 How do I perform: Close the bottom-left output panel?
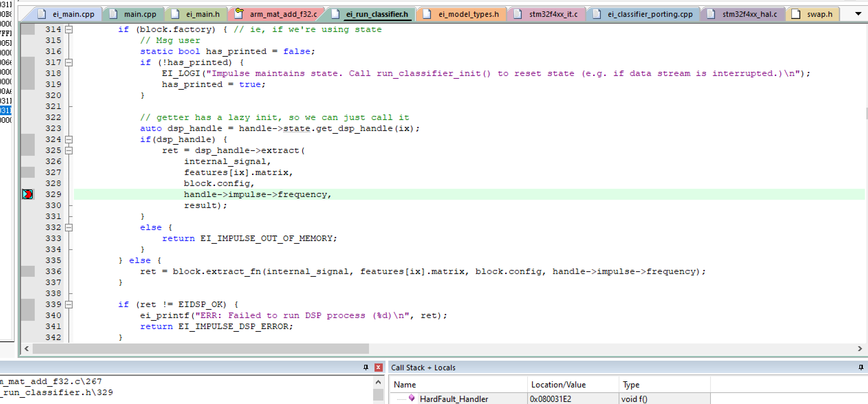click(378, 368)
